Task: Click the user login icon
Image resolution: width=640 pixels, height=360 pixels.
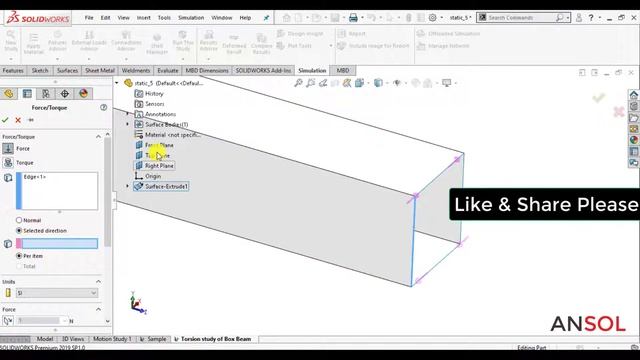Action: [579, 18]
